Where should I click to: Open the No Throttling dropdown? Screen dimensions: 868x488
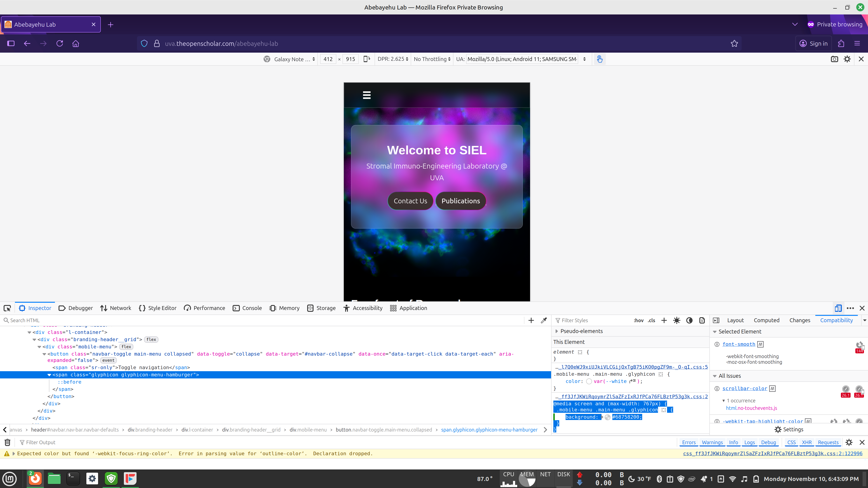[432, 59]
